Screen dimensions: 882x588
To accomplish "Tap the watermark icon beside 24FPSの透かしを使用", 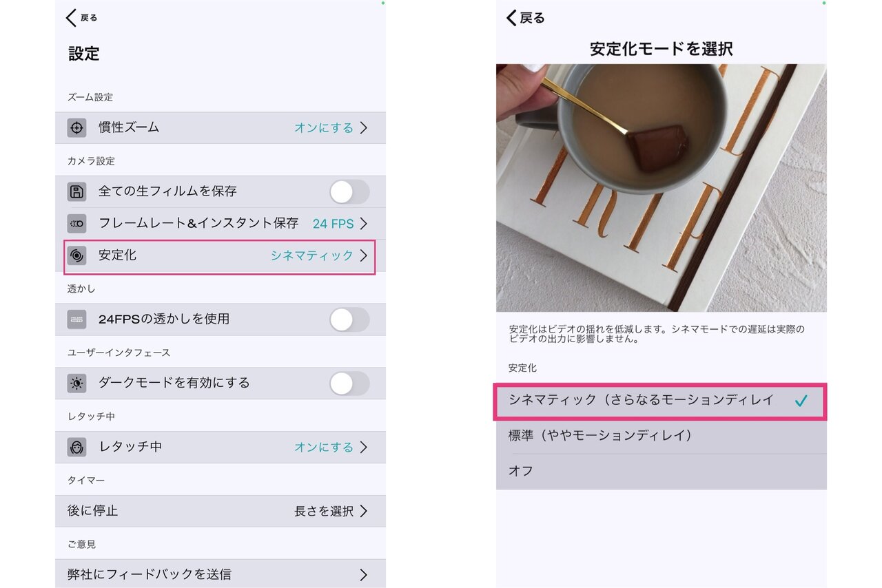I will (76, 319).
